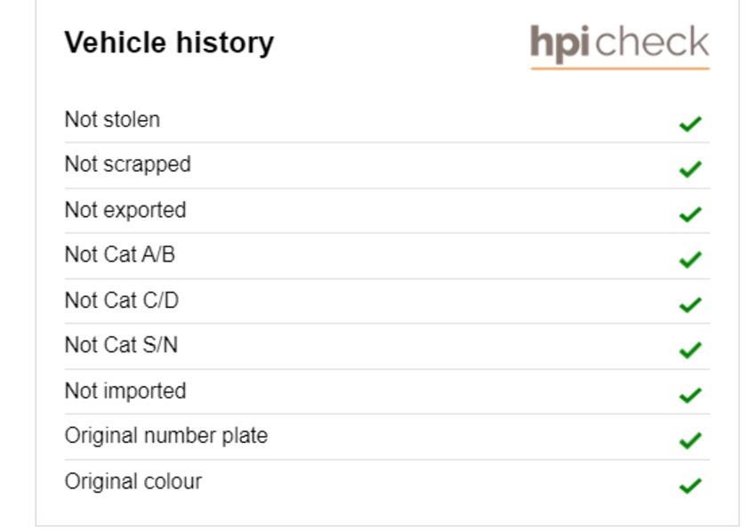The height and width of the screenshot is (532, 756).
Task: Click the Not Cat C/D text
Action: [x=122, y=300]
